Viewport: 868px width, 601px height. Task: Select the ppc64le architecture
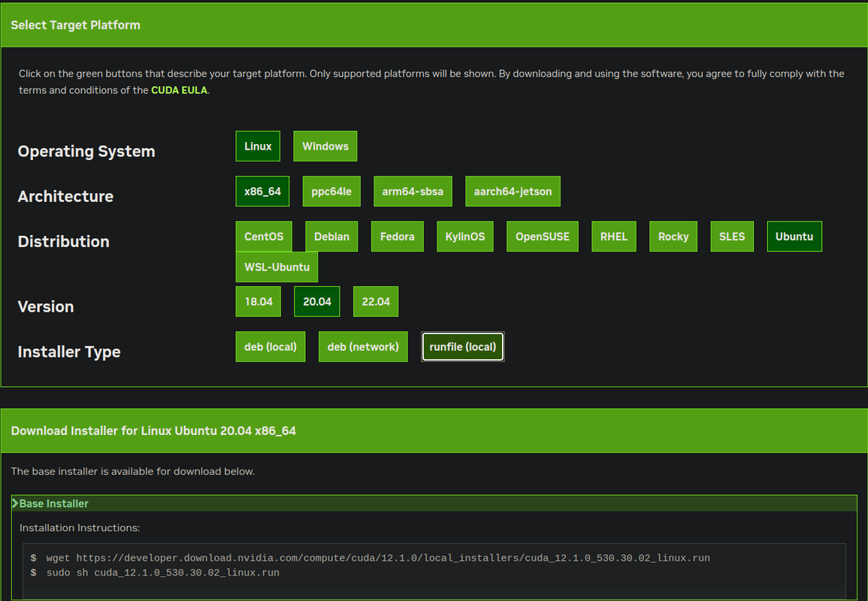[331, 191]
